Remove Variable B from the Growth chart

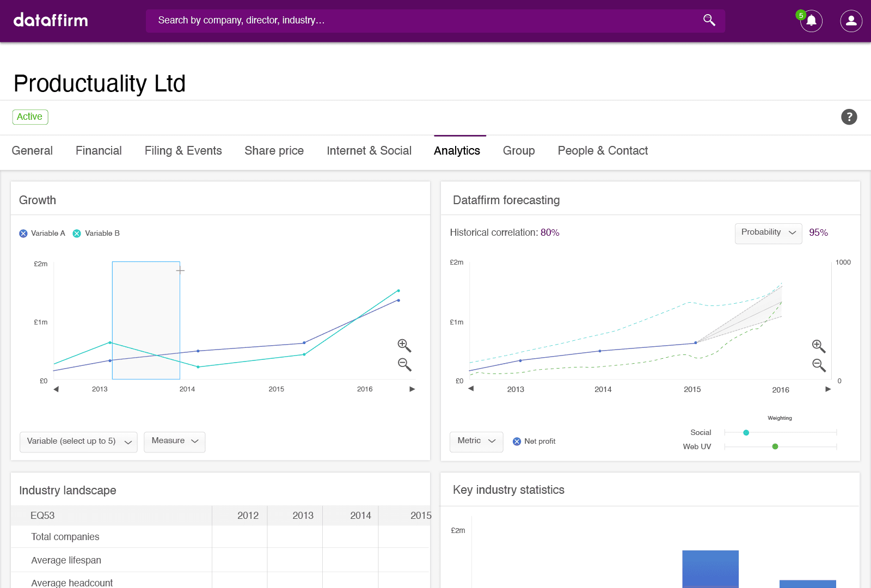[77, 234]
